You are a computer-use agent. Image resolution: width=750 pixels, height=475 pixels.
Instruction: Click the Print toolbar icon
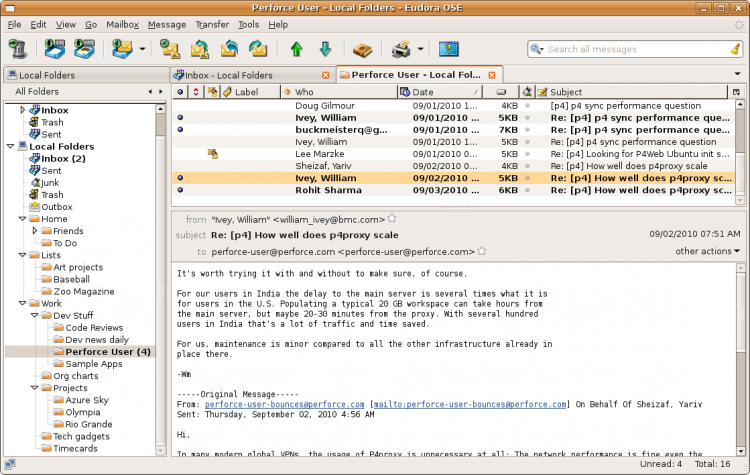tap(401, 49)
